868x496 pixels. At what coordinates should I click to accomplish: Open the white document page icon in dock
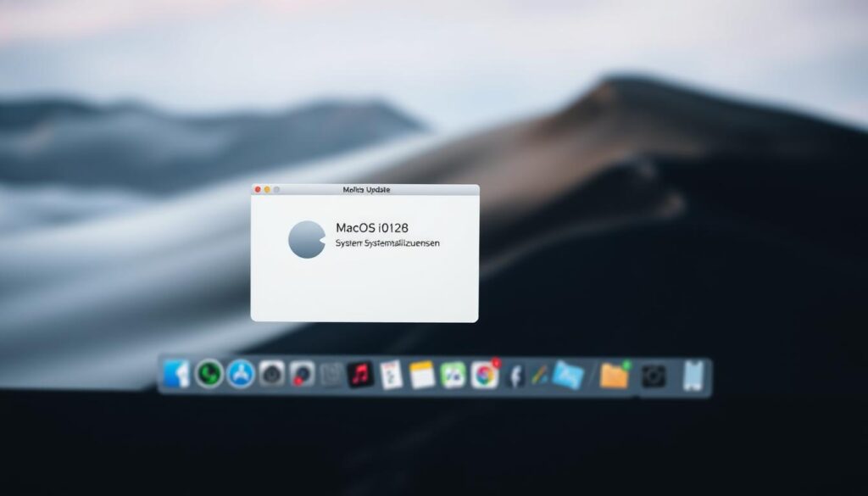click(x=392, y=375)
